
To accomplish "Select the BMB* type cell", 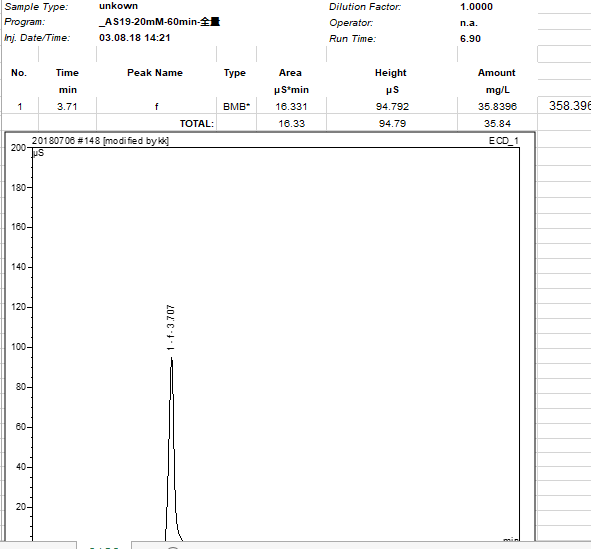I will pyautogui.click(x=236, y=107).
